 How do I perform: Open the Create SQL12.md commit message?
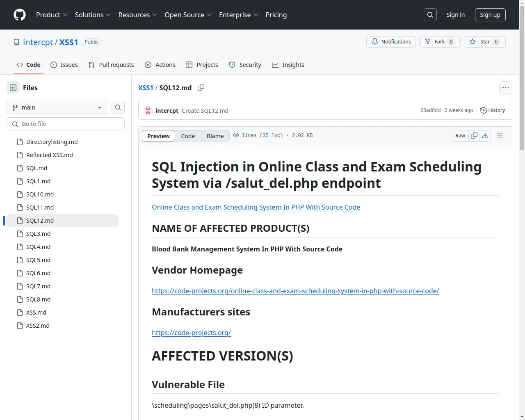205,111
